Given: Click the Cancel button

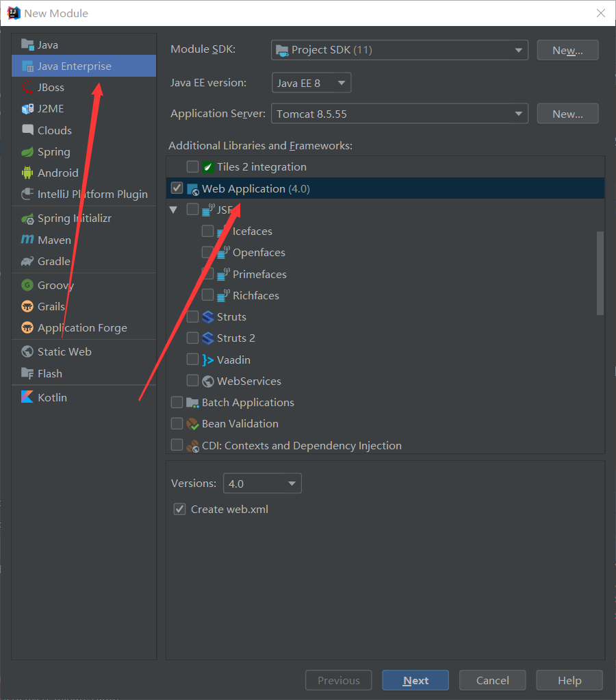Looking at the screenshot, I should pyautogui.click(x=492, y=680).
